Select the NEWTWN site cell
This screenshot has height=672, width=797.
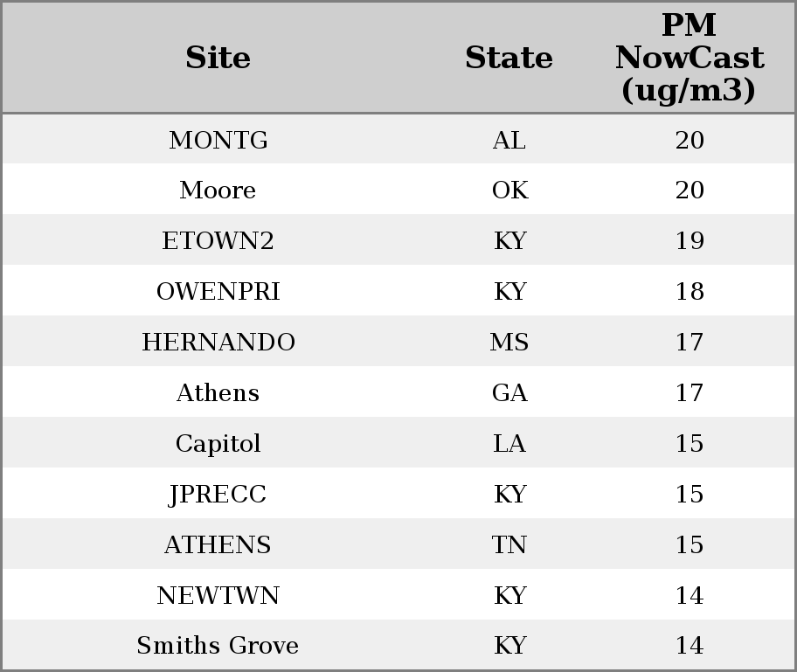tap(218, 595)
